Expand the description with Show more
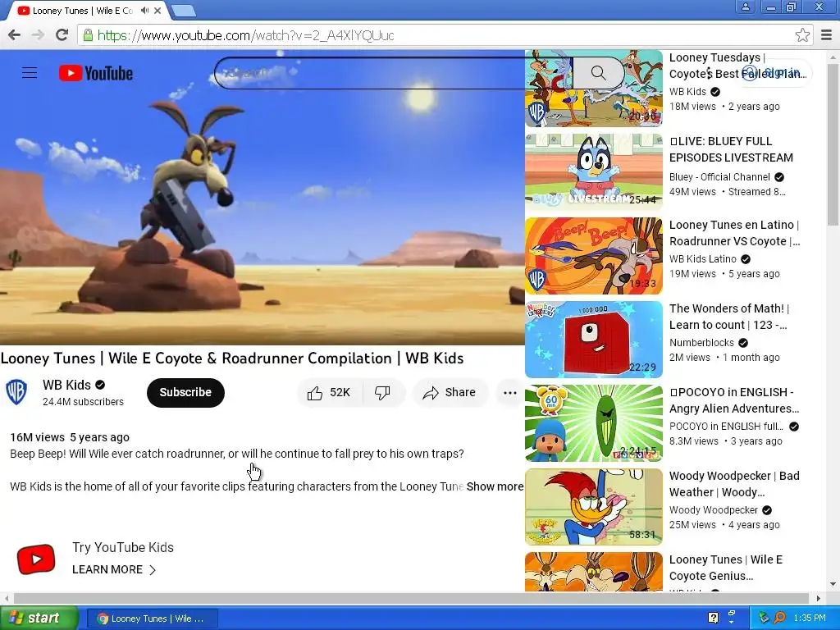The height and width of the screenshot is (630, 840). [495, 486]
